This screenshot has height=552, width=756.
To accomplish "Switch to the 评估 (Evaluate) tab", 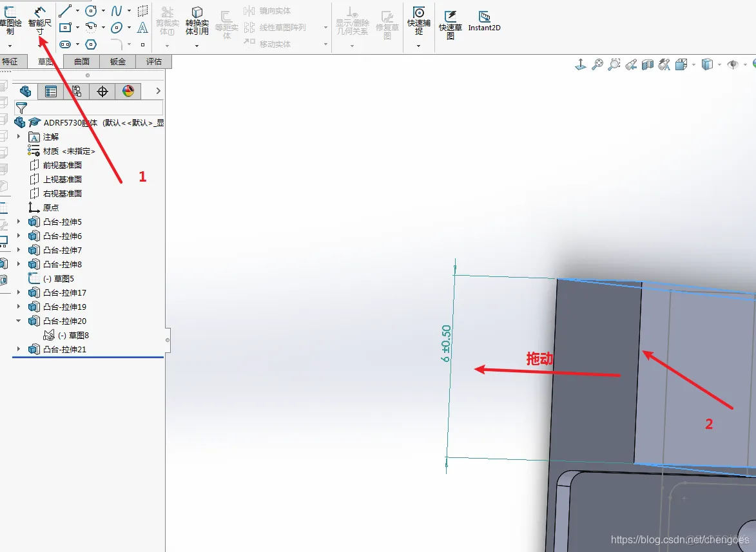I will point(154,62).
